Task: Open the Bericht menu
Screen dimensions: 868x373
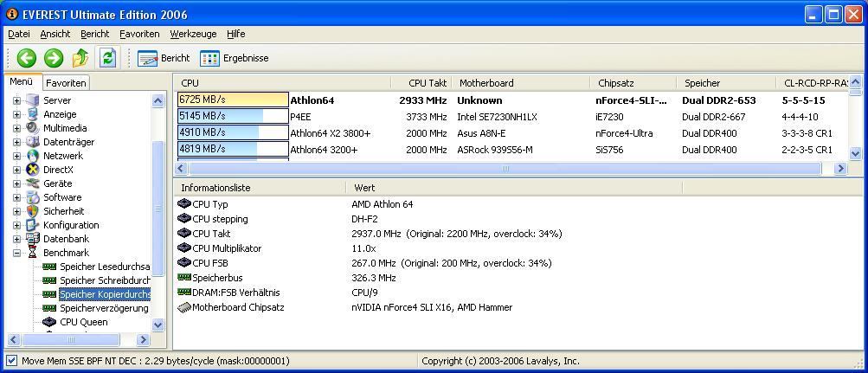Action: click(x=94, y=34)
